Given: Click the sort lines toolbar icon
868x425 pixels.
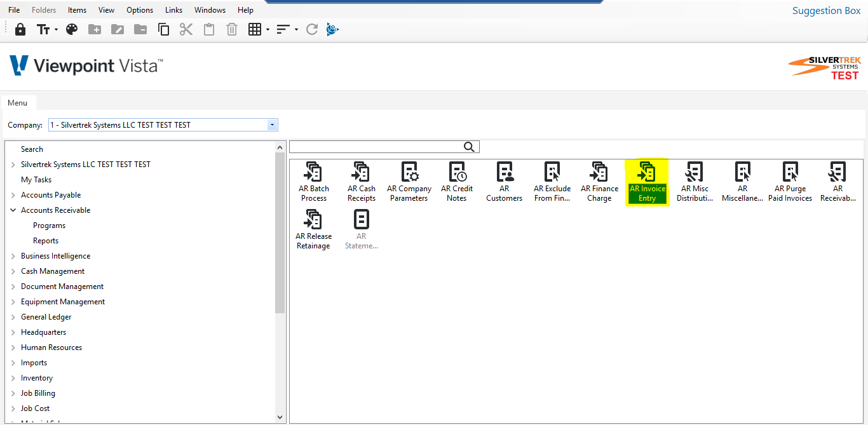Looking at the screenshot, I should tap(283, 29).
